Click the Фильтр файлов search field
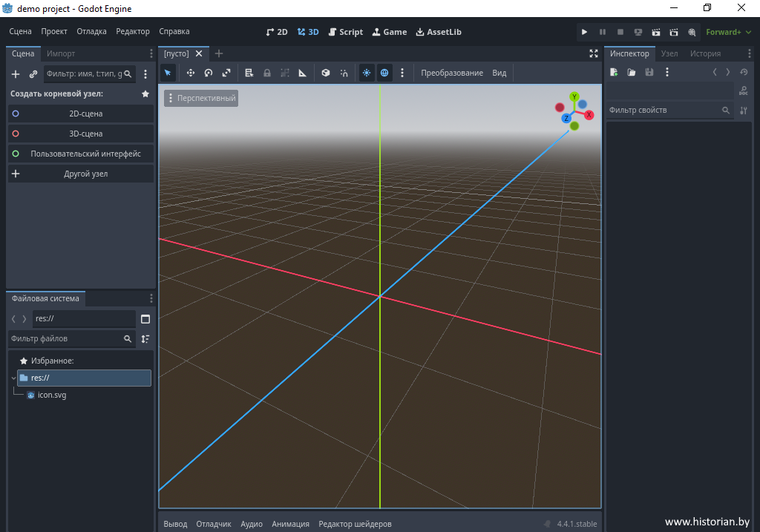Viewport: 760px width, 532px height. coord(65,338)
